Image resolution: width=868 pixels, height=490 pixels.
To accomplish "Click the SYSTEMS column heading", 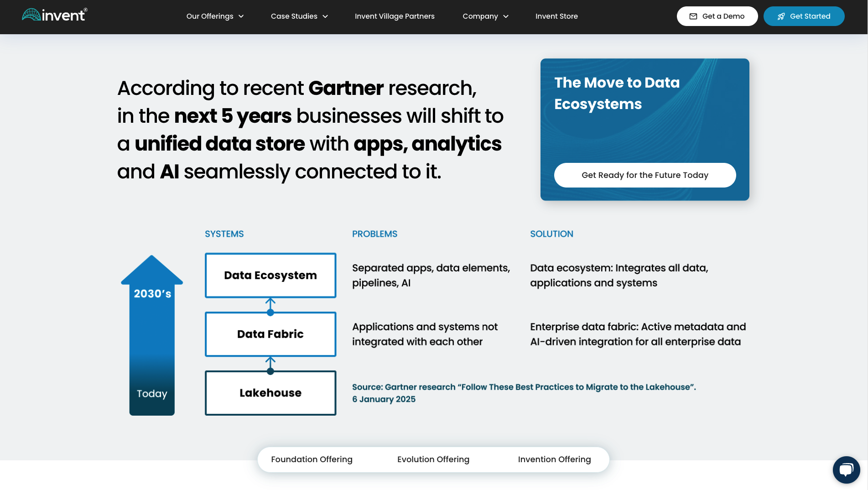I will (224, 234).
